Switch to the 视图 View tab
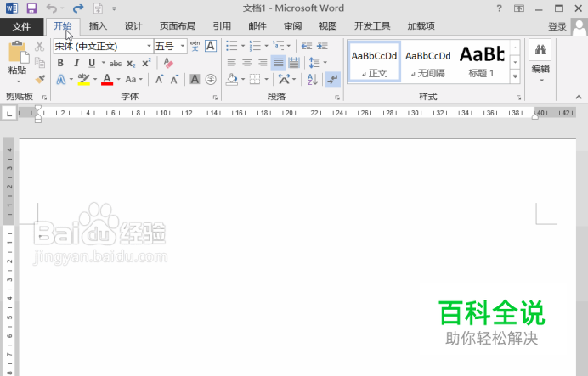 328,26
